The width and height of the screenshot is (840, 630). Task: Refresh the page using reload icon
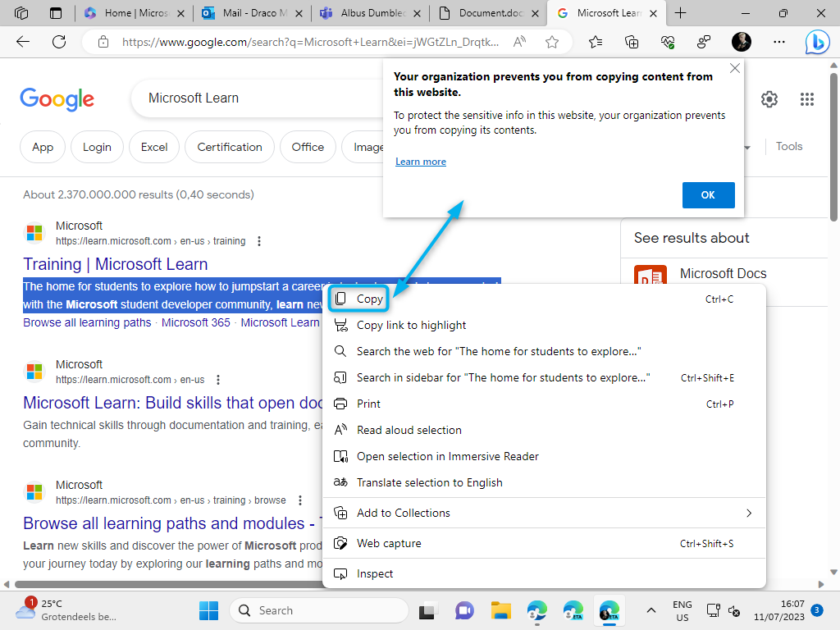(x=59, y=42)
